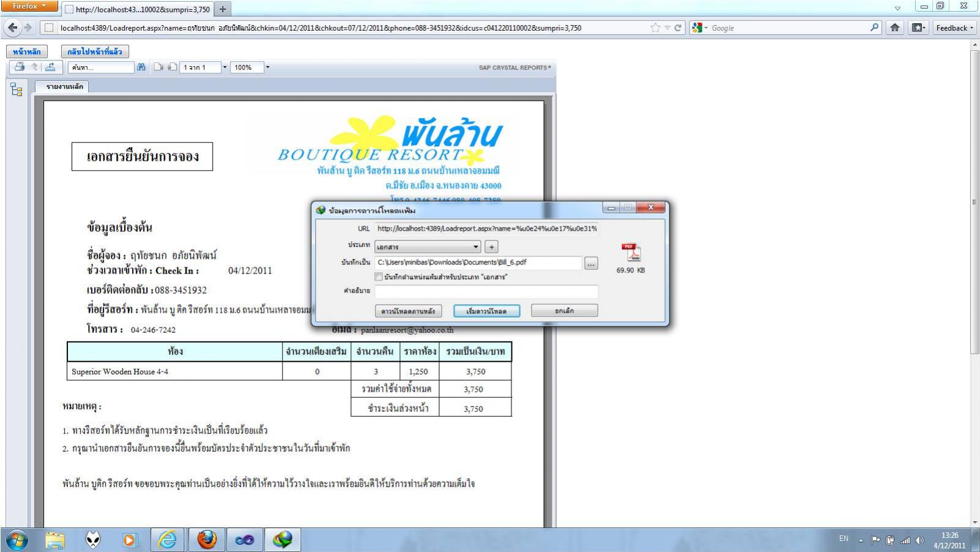980x552 pixels.
Task: Click the network signal tray icon
Action: [x=905, y=540]
